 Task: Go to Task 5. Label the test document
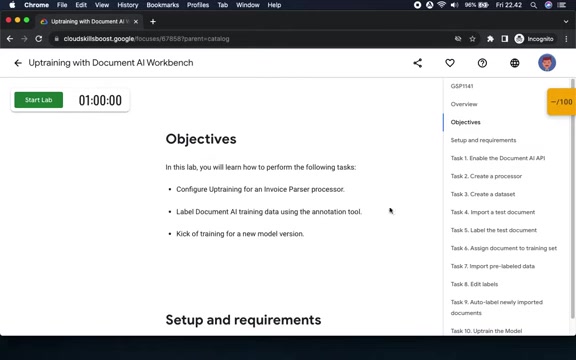(494, 230)
